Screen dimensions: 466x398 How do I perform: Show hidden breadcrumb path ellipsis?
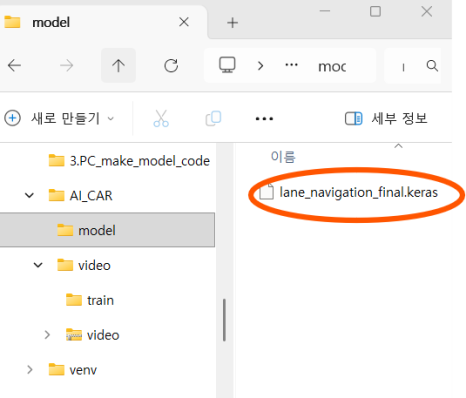pos(291,65)
